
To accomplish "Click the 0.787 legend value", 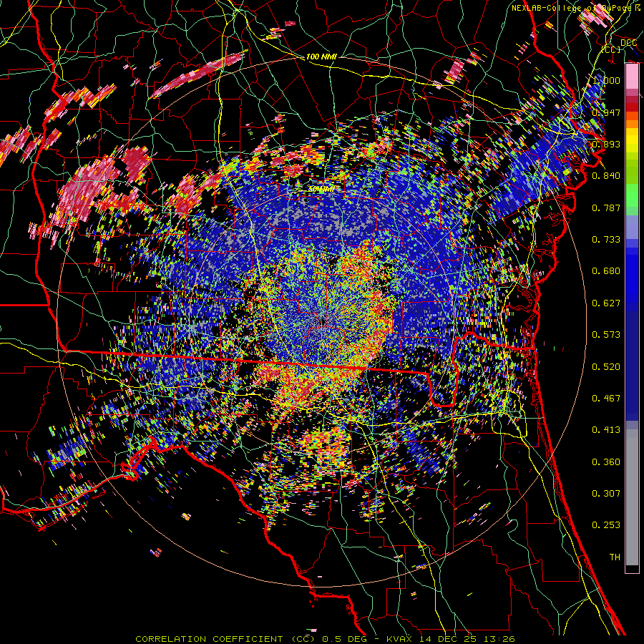I will 606,208.
